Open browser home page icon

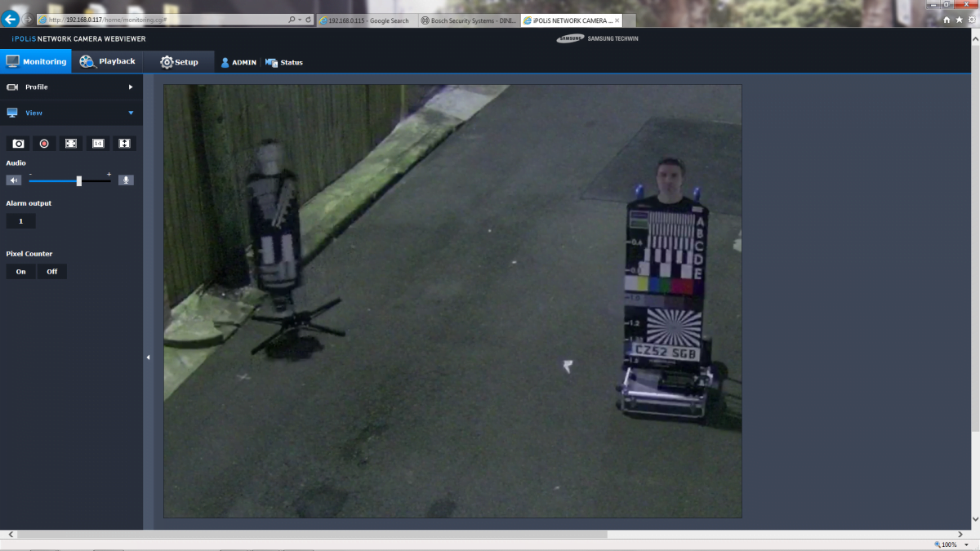point(947,20)
